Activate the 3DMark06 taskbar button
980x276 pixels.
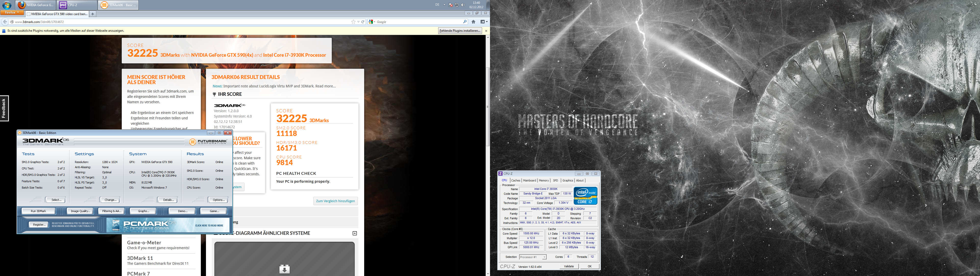[118, 5]
